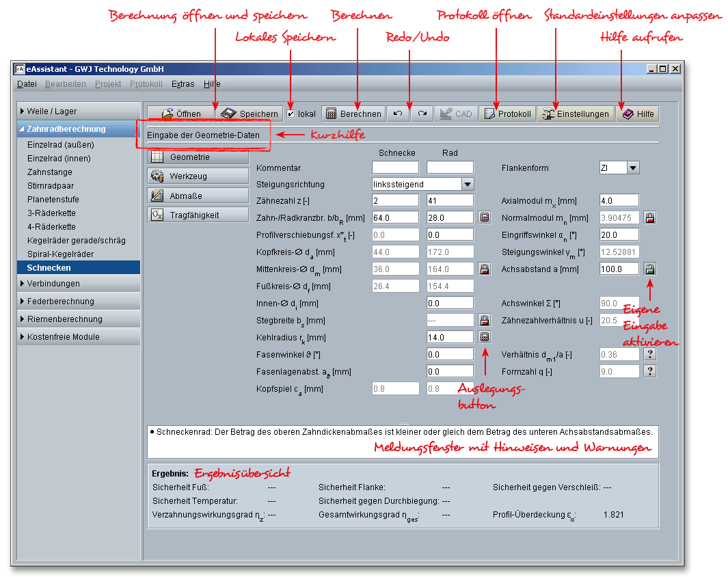This screenshot has width=728, height=577.
Task: Toggle the lock beside Mittenkreis-Ø
Action: coord(485,269)
